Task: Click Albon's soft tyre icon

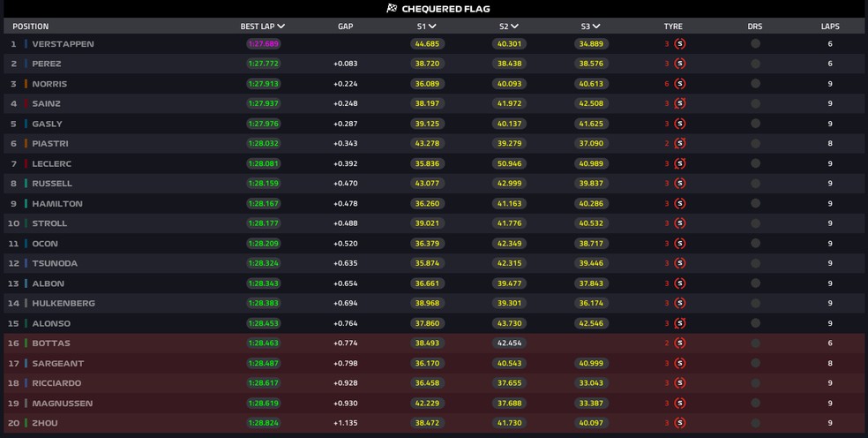Action: [x=680, y=283]
